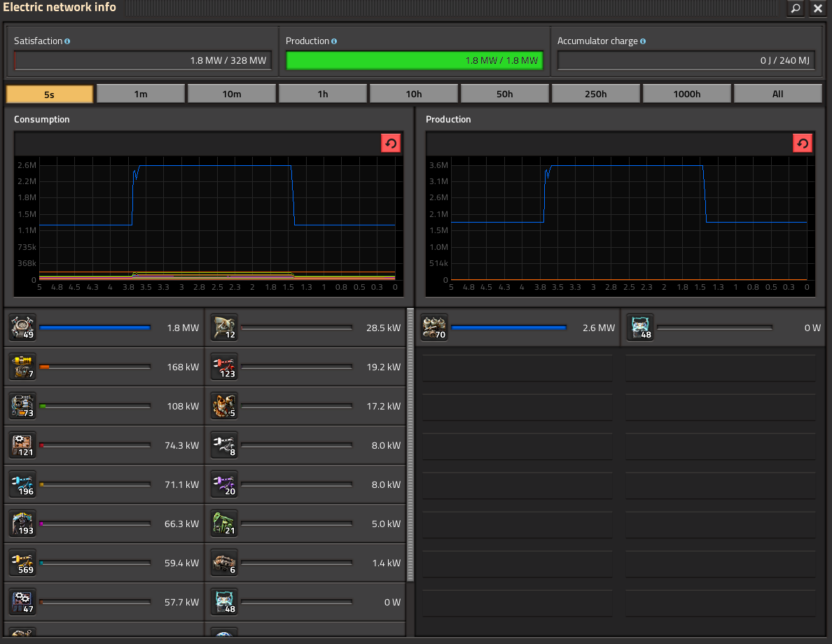Click the info icon beside Production header
The image size is (832, 644).
334,41
